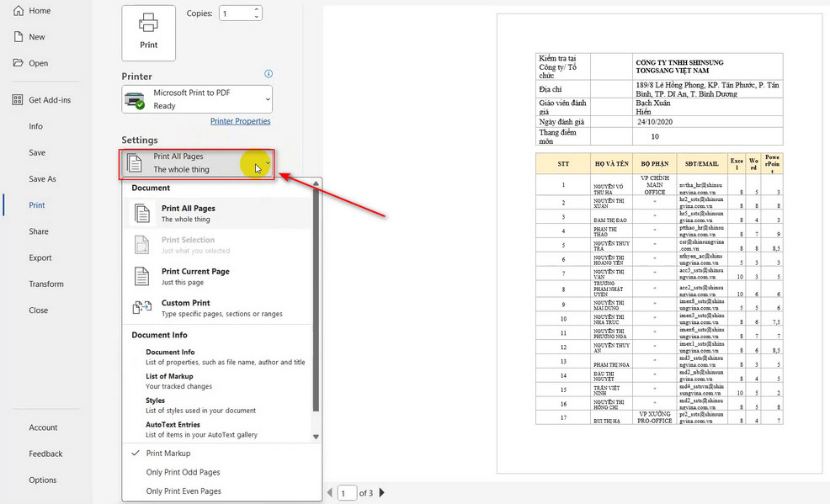The width and height of the screenshot is (830, 504).
Task: Click the next page arrow in preview
Action: click(x=382, y=492)
